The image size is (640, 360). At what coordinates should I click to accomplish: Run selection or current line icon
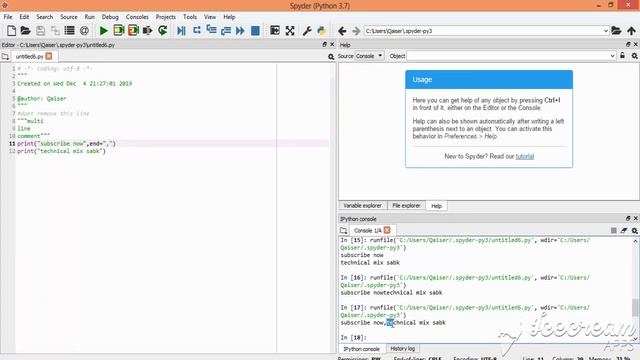(147, 31)
